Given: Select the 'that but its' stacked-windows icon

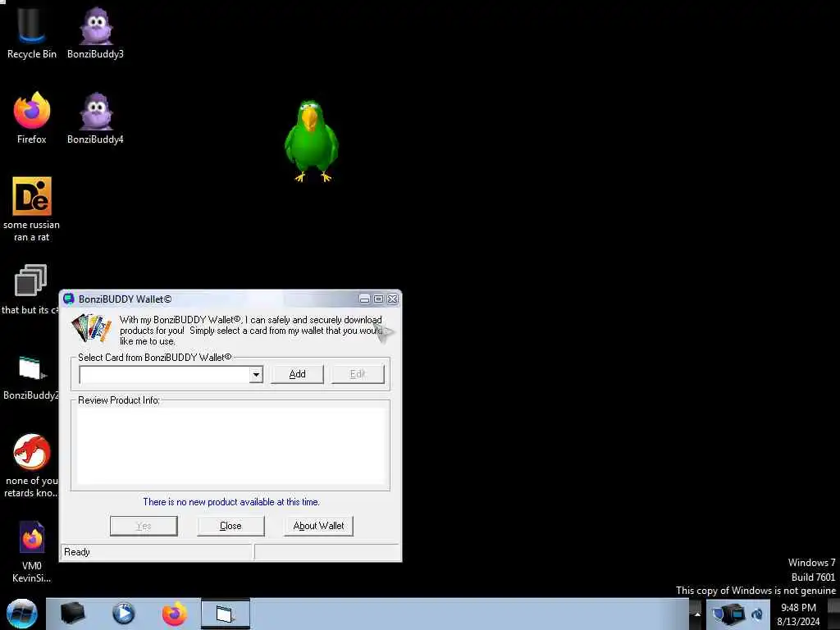Looking at the screenshot, I should click(30, 289).
